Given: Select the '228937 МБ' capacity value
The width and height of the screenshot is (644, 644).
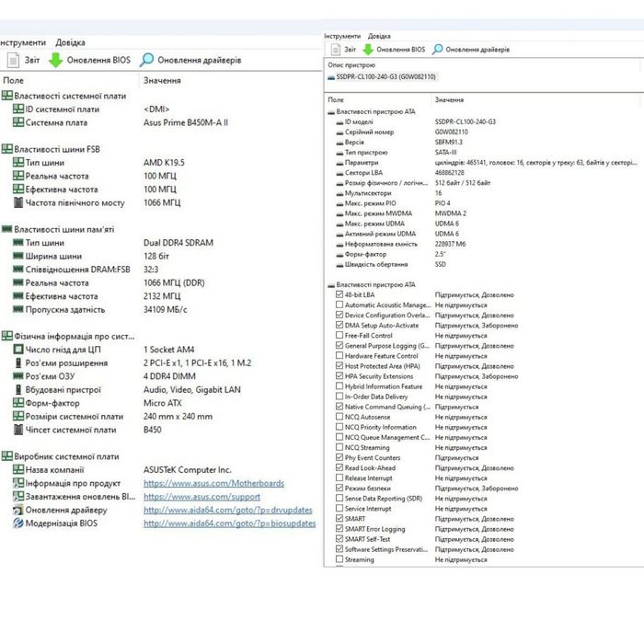Looking at the screenshot, I should click(x=450, y=244).
